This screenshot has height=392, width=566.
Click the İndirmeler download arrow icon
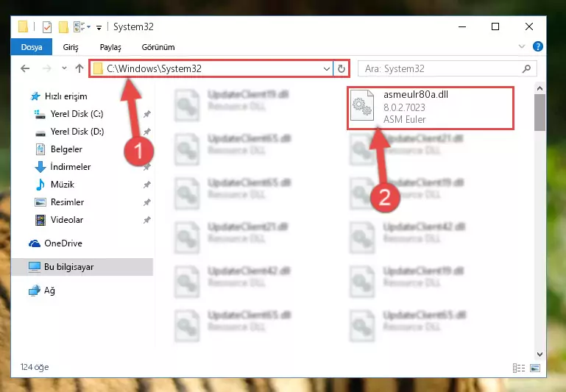click(x=40, y=167)
